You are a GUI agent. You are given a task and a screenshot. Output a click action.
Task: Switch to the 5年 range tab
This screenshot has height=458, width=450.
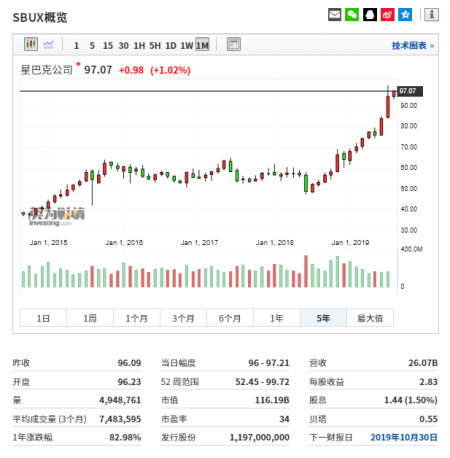click(323, 318)
